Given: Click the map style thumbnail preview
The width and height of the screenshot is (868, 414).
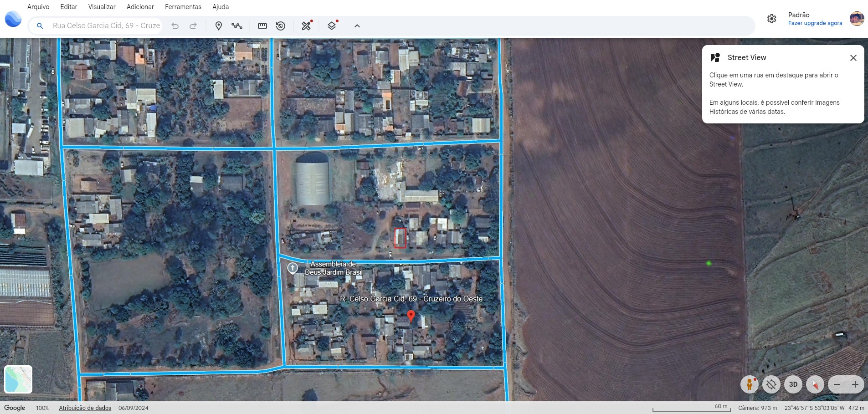Looking at the screenshot, I should click(18, 379).
